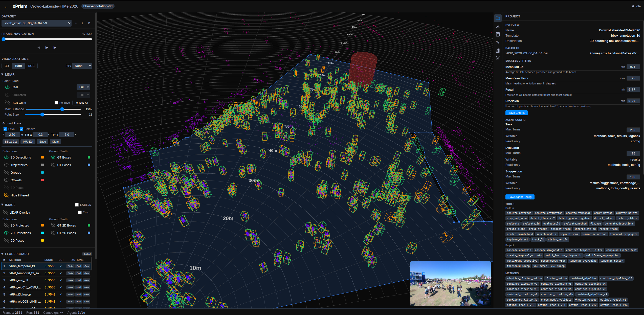Show Groups layer

pyautogui.click(x=6, y=173)
